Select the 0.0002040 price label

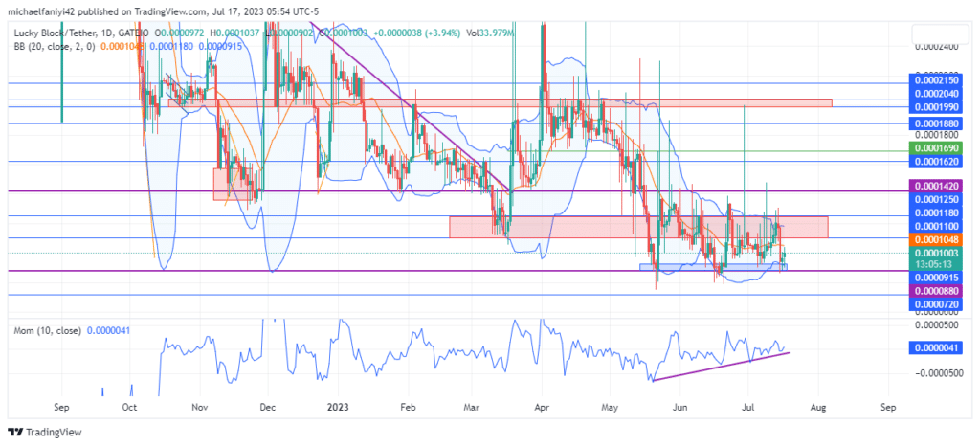[935, 94]
